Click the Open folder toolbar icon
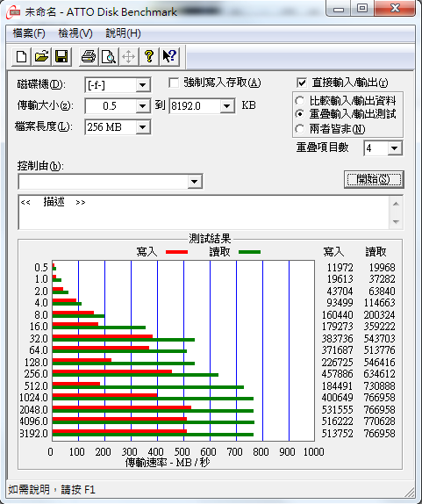Screen dimensions: 422x504 click(x=41, y=56)
